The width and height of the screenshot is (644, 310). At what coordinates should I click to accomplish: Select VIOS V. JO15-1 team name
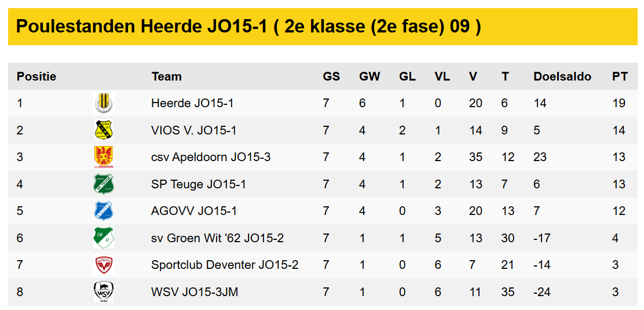193,130
